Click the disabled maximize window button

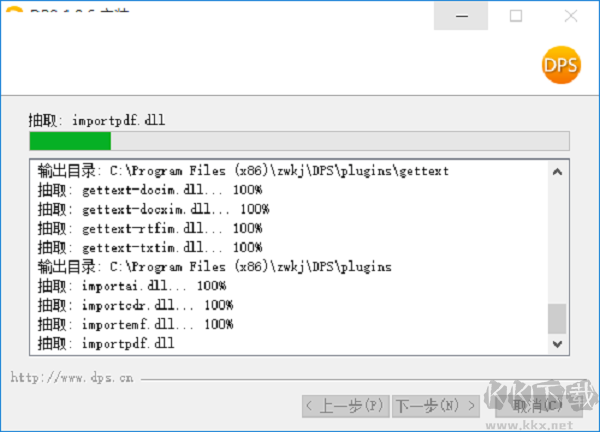coord(515,16)
